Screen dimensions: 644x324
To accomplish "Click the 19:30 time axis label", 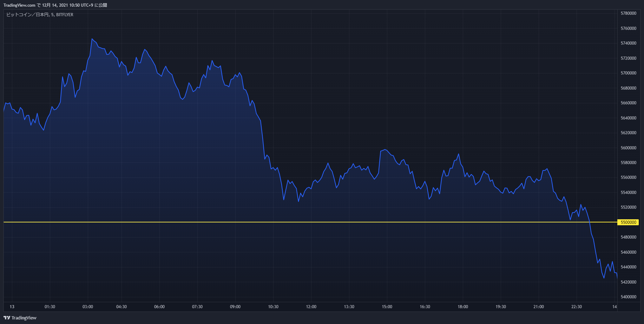I will pos(501,307).
